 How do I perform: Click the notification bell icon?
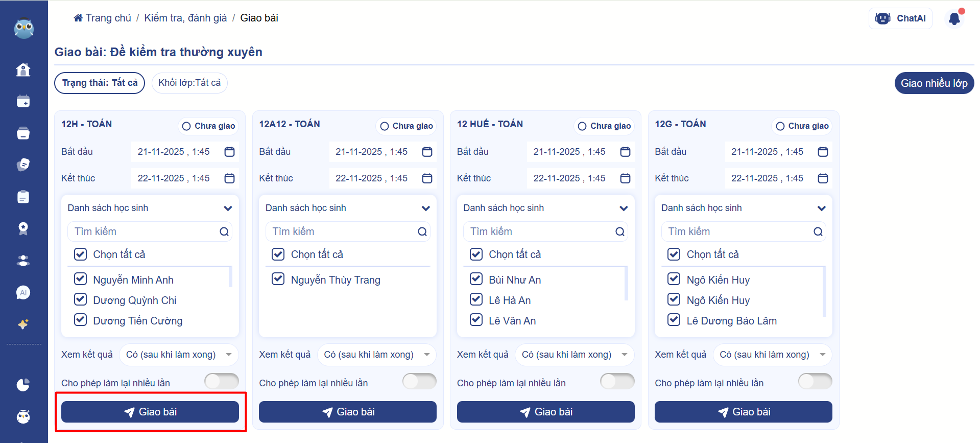coord(954,19)
